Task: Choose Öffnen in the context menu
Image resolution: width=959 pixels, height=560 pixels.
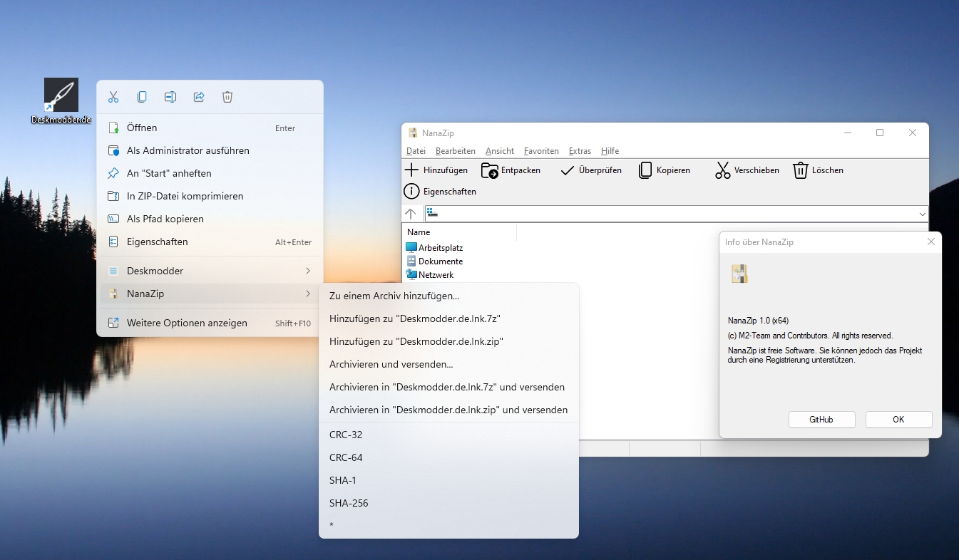Action: pyautogui.click(x=210, y=128)
